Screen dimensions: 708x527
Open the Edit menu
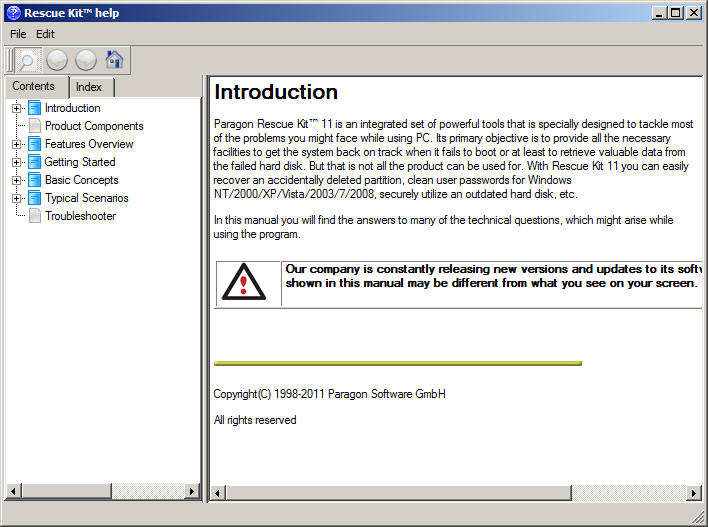(x=45, y=34)
